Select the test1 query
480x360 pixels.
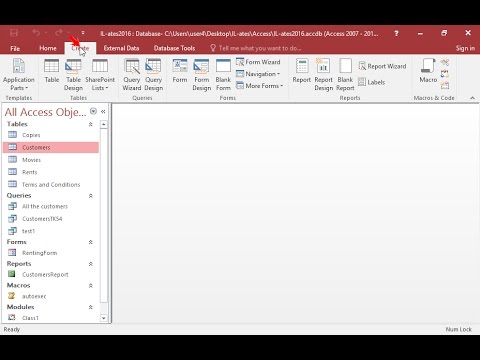[x=51, y=231]
